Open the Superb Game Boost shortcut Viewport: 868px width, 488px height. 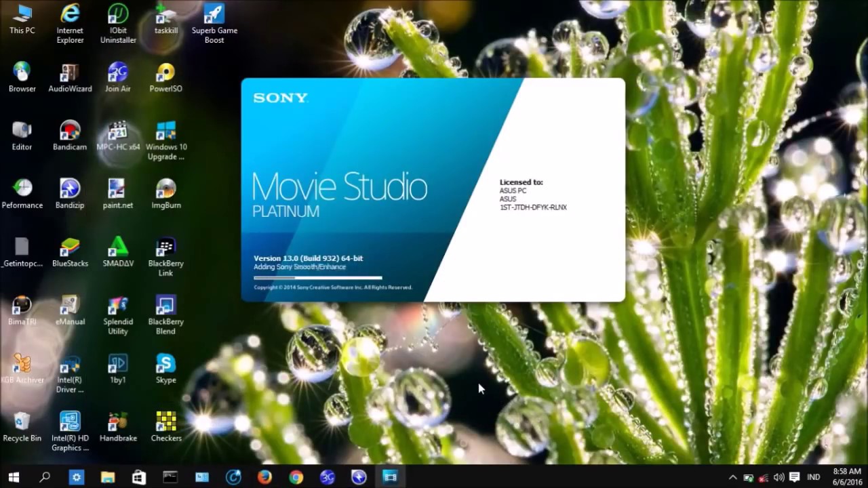pos(214,24)
